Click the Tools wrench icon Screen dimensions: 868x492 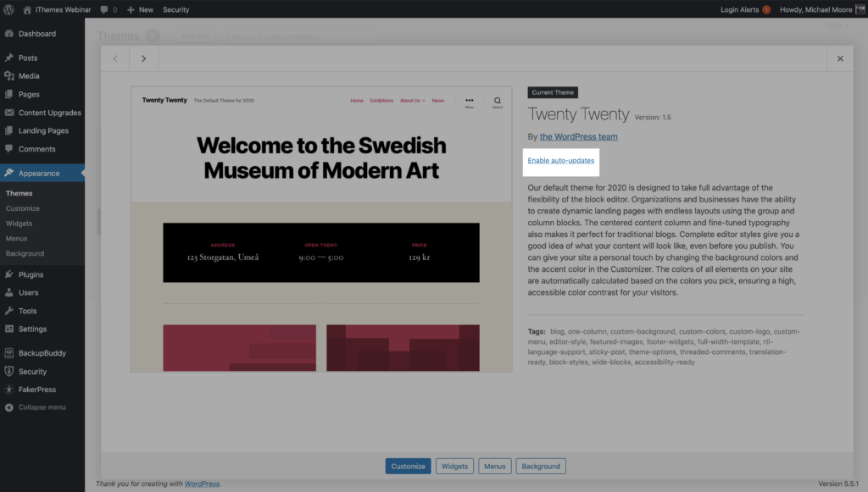pyautogui.click(x=8, y=311)
